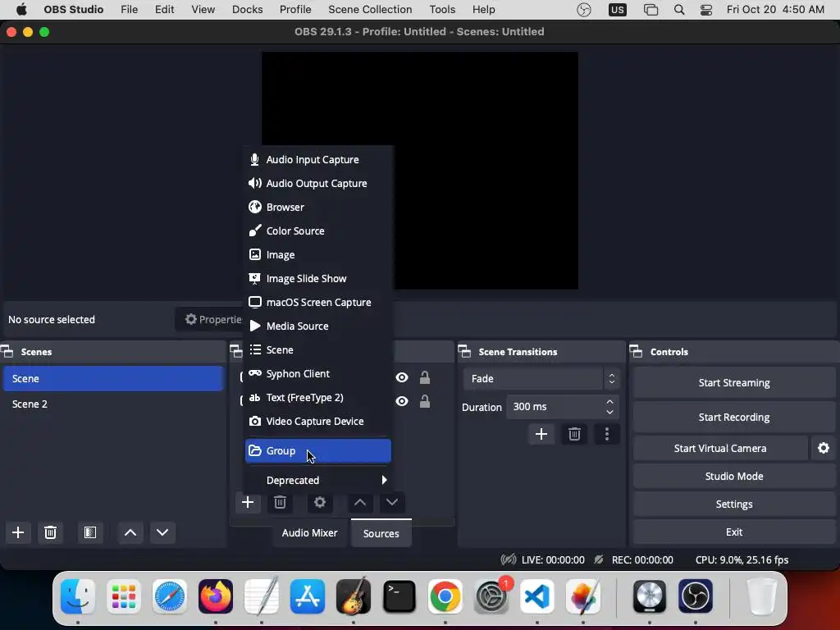Image resolution: width=840 pixels, height=630 pixels.
Task: Open Terminal from the Dock
Action: click(399, 596)
